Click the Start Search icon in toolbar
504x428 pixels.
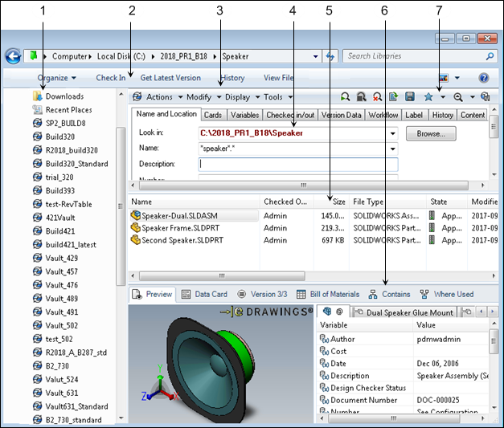click(x=345, y=97)
